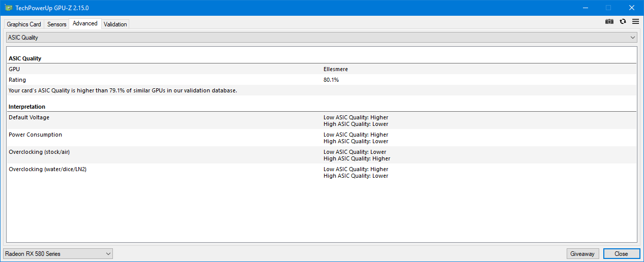Click the refresh arrows icon
Viewport: 644px width, 262px height.
click(x=623, y=21)
